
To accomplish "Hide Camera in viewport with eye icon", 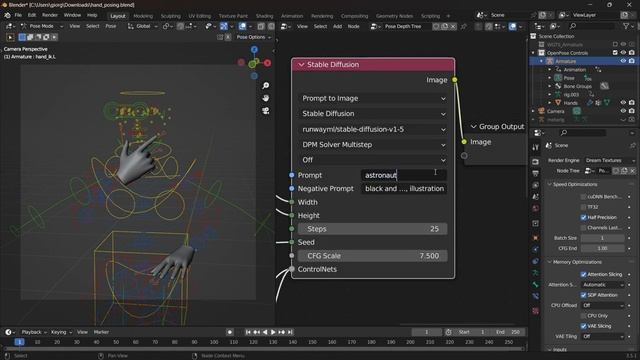I will [623, 111].
